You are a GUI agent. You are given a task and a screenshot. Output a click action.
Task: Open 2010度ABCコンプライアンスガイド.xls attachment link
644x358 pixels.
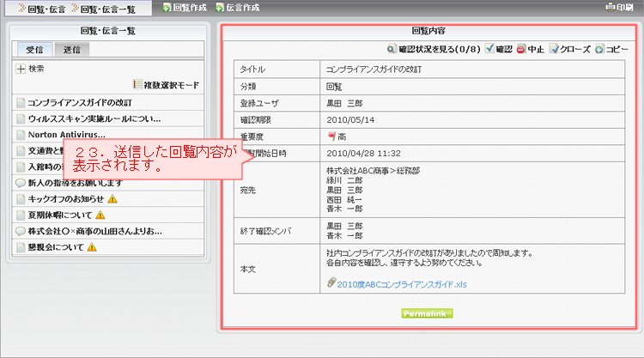(402, 284)
